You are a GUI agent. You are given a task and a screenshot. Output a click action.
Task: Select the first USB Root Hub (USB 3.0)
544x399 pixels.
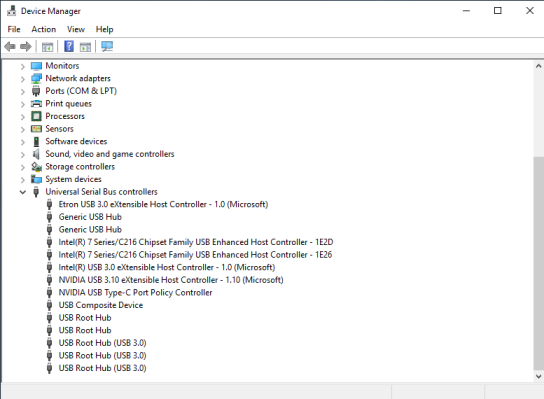pos(102,343)
